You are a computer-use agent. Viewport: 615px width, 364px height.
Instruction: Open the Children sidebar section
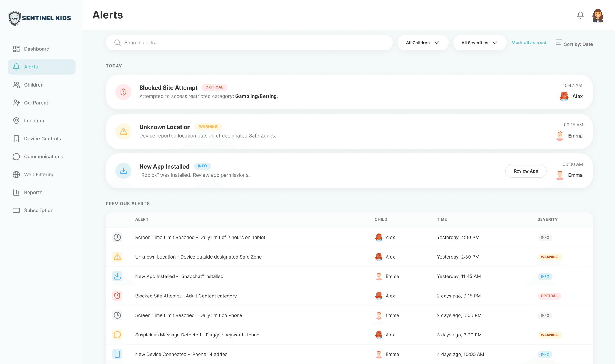42,85
